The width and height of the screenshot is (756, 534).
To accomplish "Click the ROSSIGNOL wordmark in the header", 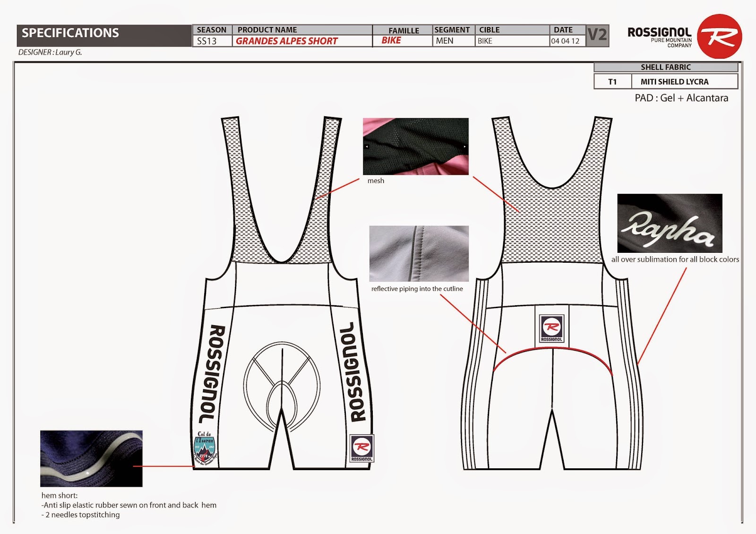I will click(660, 32).
